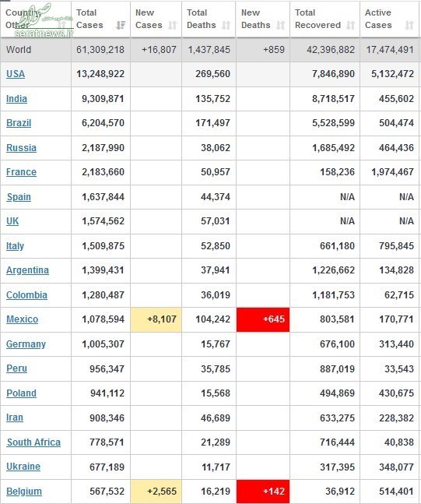Go to the Belgium page link
421x504 pixels.
(24, 492)
